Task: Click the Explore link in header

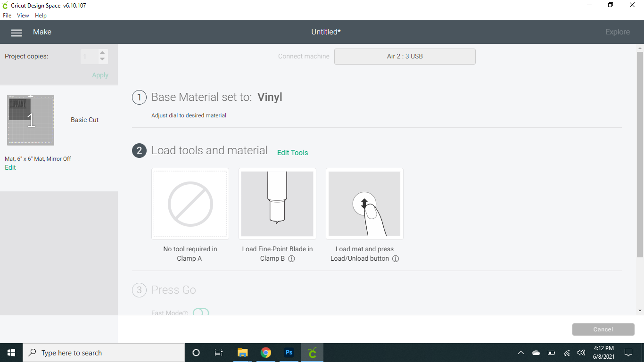Action: click(x=618, y=32)
